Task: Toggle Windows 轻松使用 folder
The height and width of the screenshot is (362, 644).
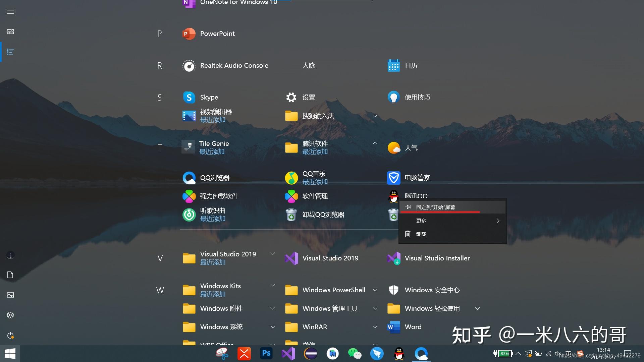Action: click(478, 308)
